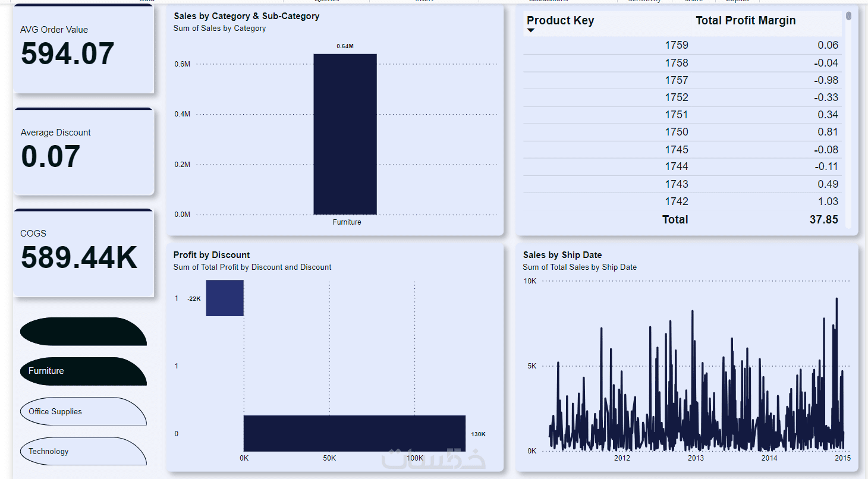The height and width of the screenshot is (479, 868).
Task: Click the Total row value 37.85
Action: pos(823,219)
